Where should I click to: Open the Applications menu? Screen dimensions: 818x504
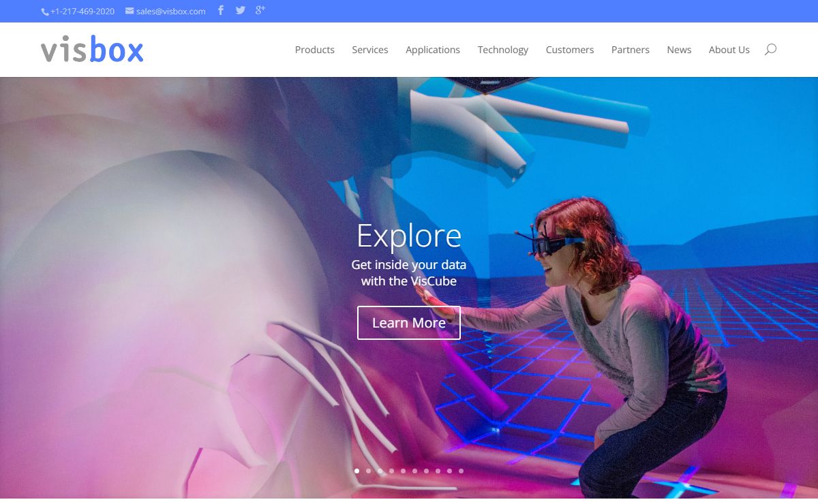[x=433, y=50]
